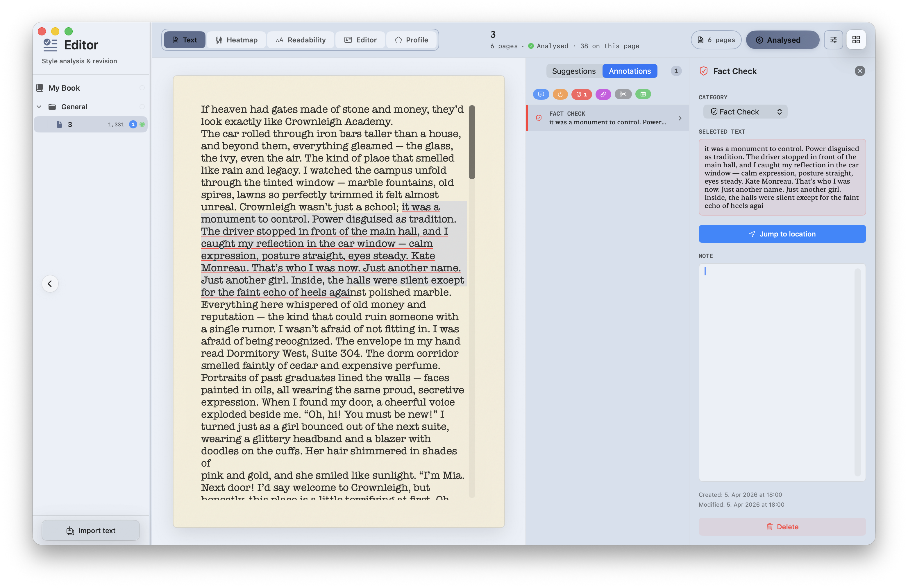Click the grid layout icon button

856,40
